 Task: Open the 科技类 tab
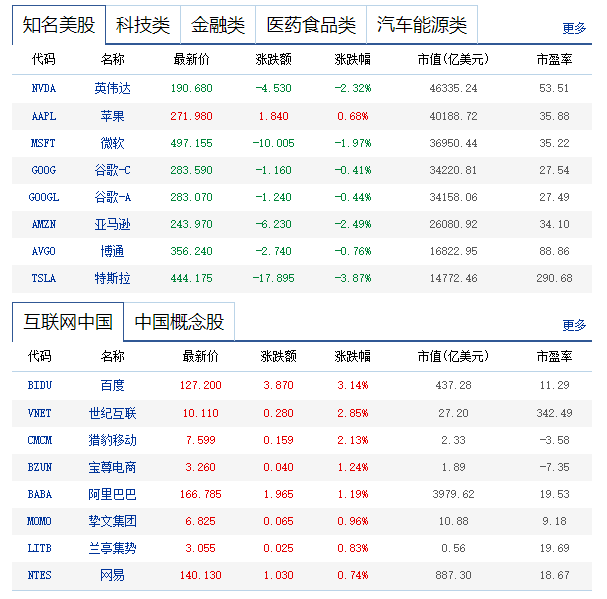[x=143, y=25]
